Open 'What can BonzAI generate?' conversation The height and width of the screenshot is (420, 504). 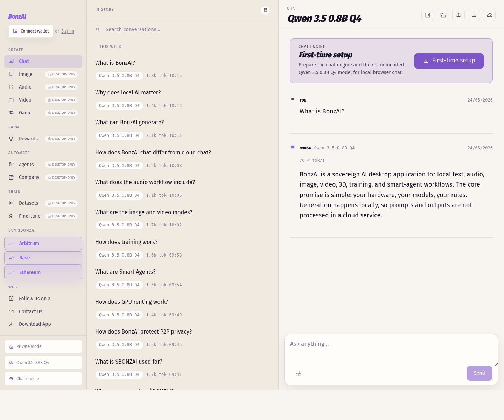[x=182, y=128]
